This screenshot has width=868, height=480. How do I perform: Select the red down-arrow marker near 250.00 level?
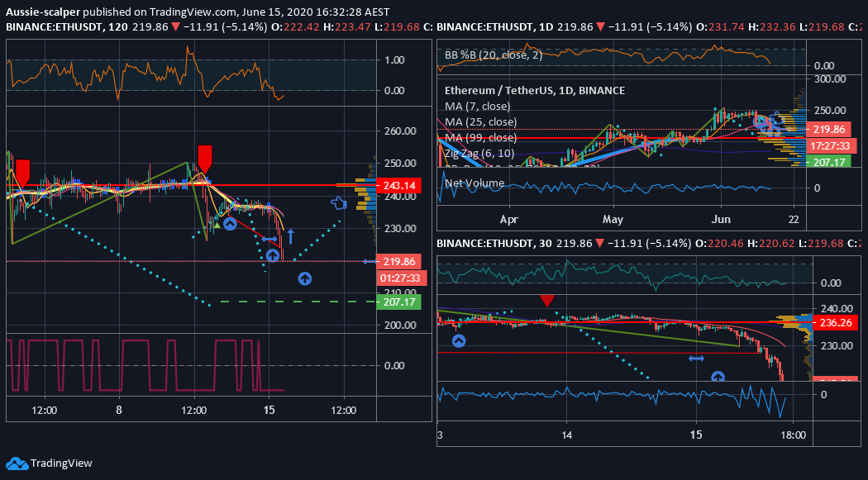(x=205, y=159)
